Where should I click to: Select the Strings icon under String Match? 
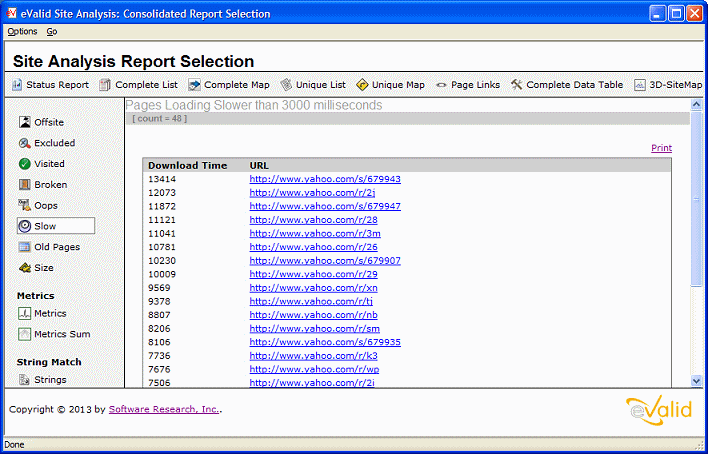tap(25, 380)
